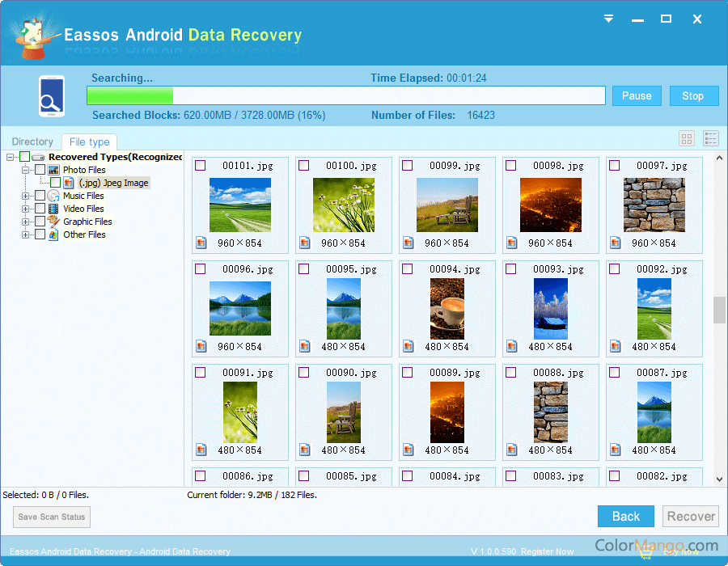Select the 00093.jpg checkbox
This screenshot has height=566, width=728.
click(x=511, y=269)
